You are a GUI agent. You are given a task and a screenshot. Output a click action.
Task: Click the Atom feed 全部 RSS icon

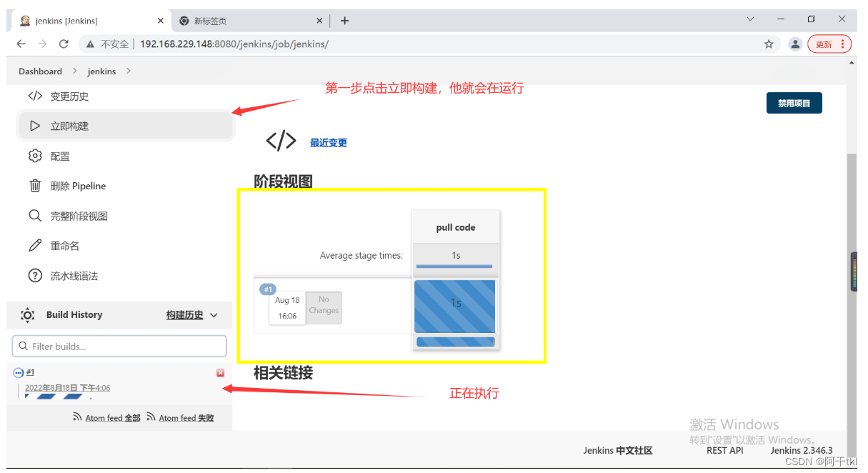77,417
